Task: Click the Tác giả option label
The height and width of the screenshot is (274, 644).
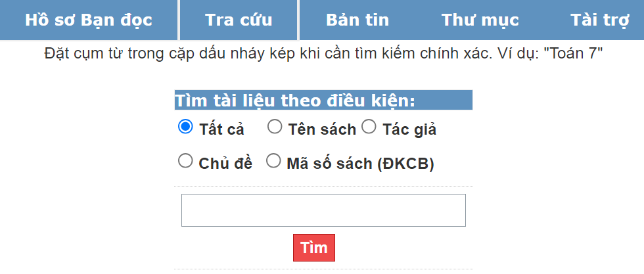Action: (x=409, y=129)
